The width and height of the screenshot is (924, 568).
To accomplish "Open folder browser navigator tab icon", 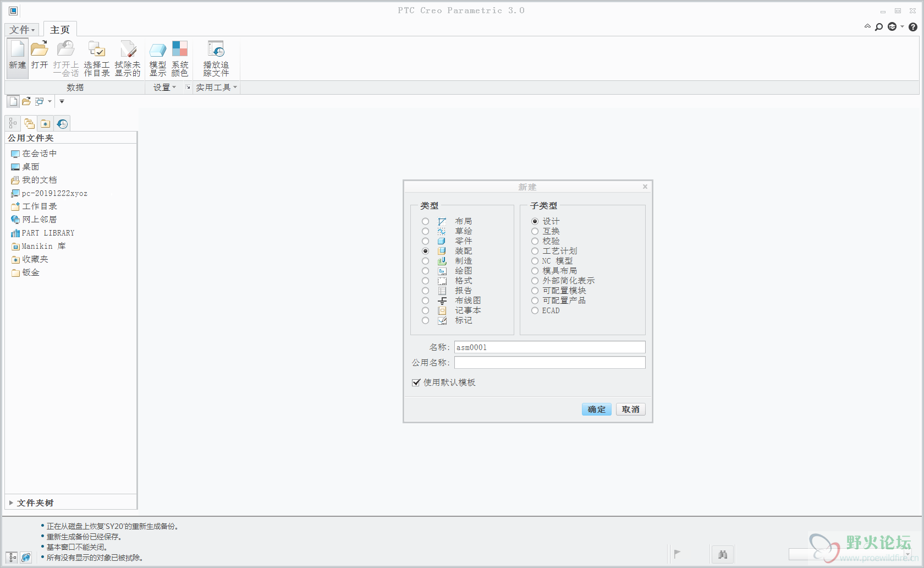I will click(29, 123).
